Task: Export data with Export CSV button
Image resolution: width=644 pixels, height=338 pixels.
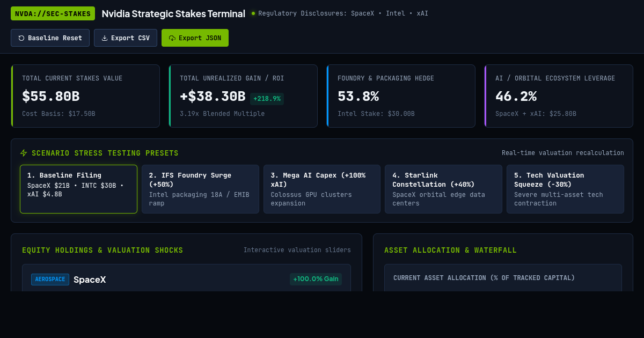Action: (x=126, y=38)
